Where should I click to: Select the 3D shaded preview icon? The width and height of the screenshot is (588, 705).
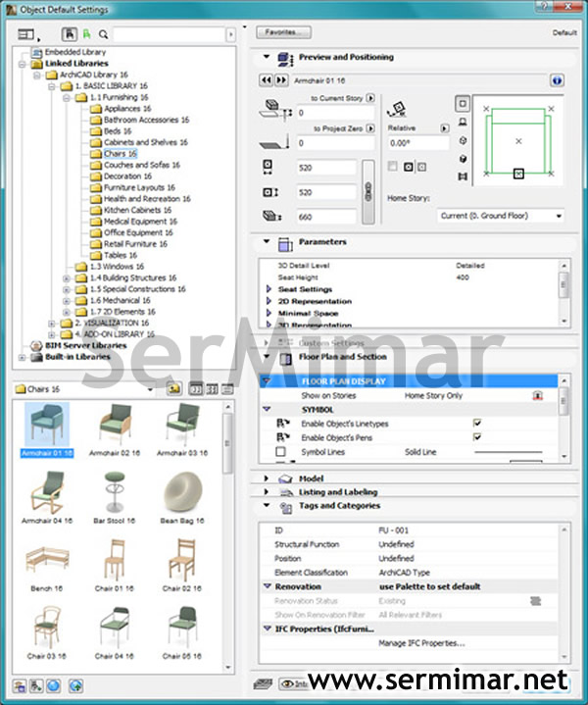click(463, 159)
